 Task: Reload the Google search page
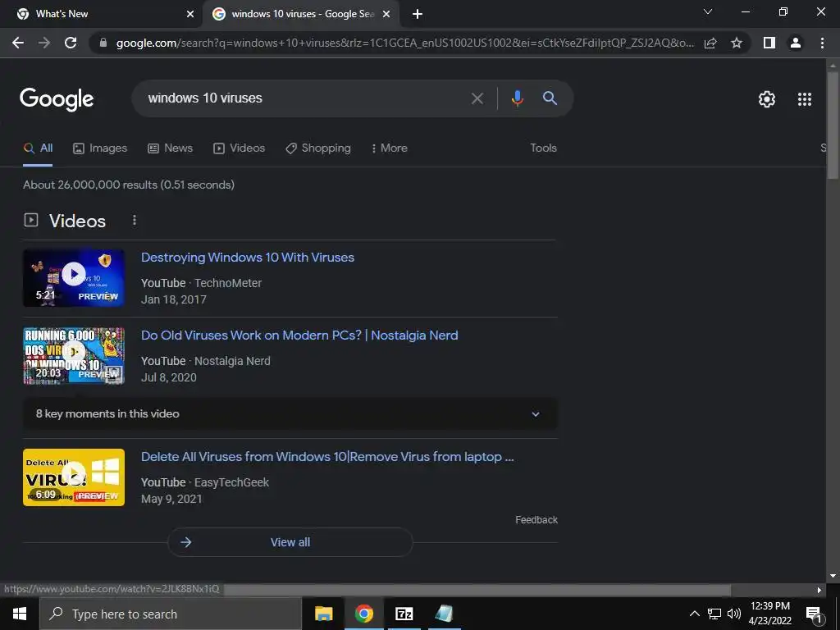click(71, 43)
